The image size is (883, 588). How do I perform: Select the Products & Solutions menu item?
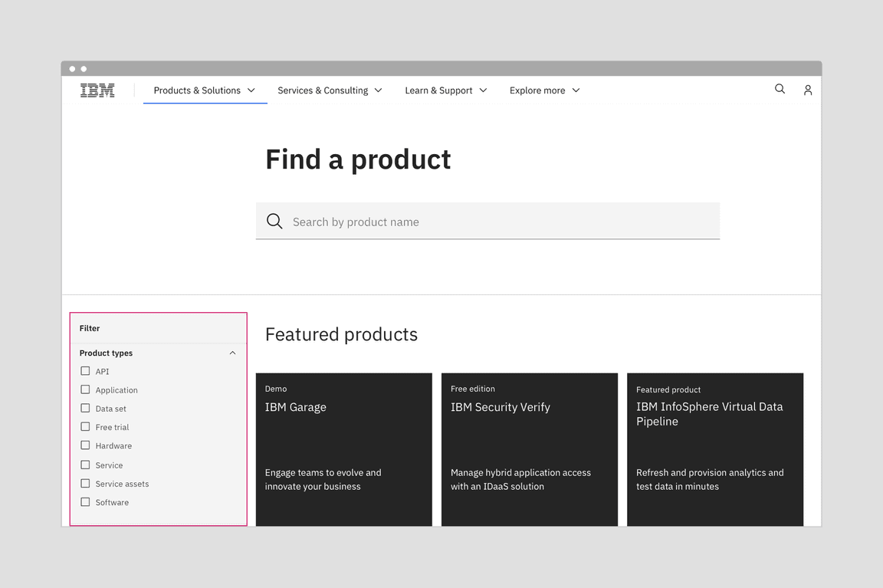click(196, 90)
